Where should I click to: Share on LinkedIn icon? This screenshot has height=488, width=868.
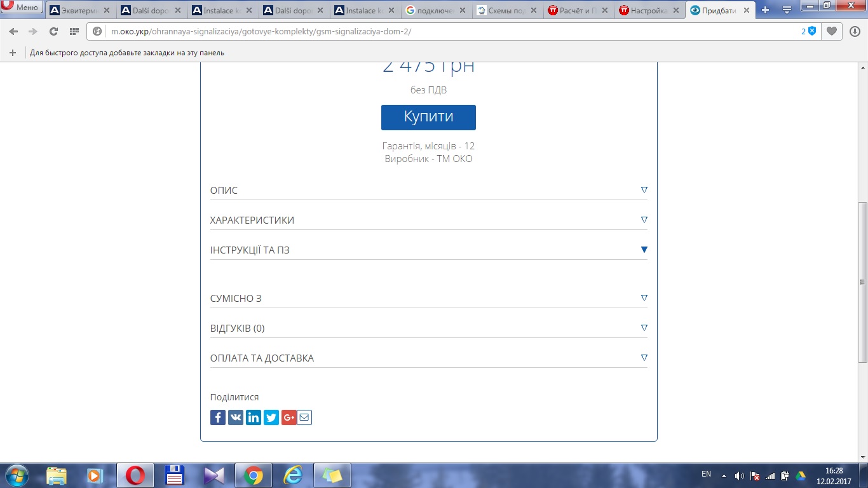click(254, 417)
